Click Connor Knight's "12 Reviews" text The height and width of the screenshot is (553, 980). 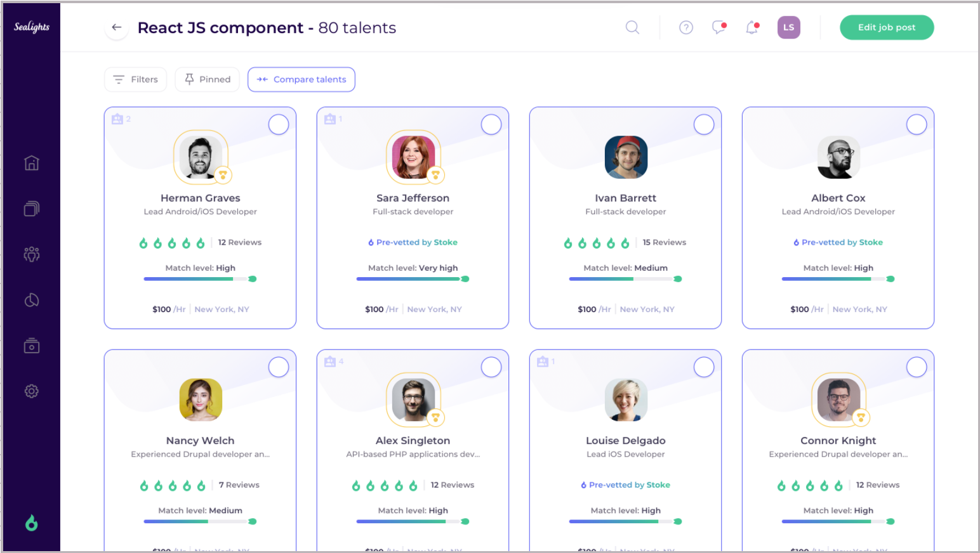878,485
